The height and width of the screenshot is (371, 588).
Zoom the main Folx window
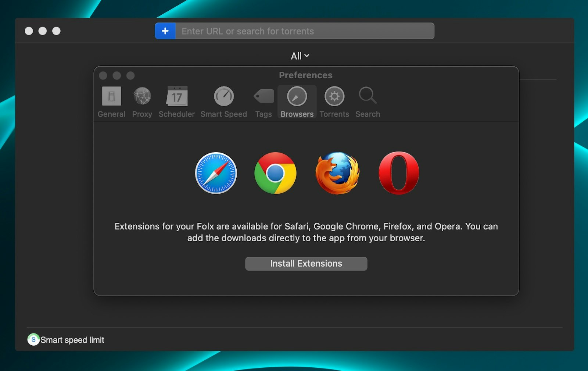[56, 31]
